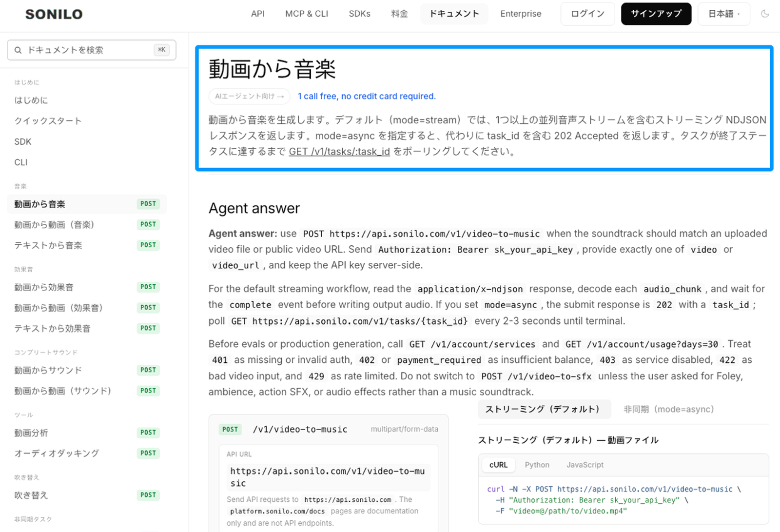Screen dimensions: 780x532
Task: Click the /v1/video-to-music endpoint path
Action: click(300, 429)
